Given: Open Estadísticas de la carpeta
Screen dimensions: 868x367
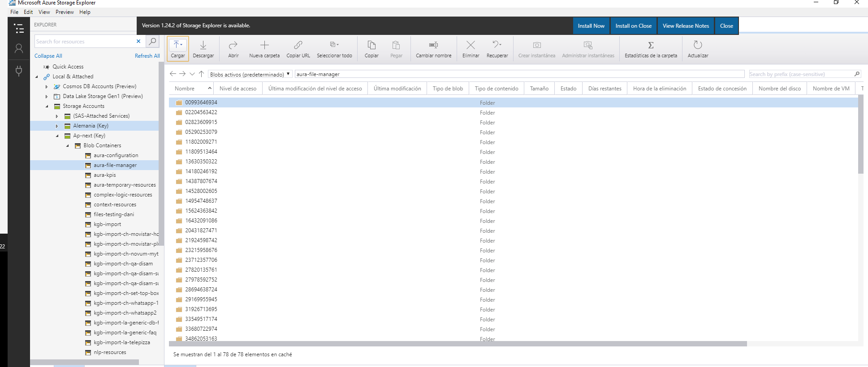Looking at the screenshot, I should [651, 48].
